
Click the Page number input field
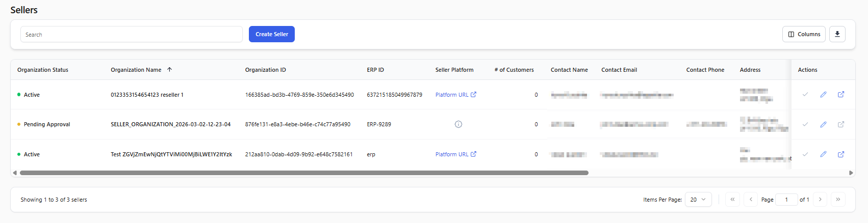point(786,200)
